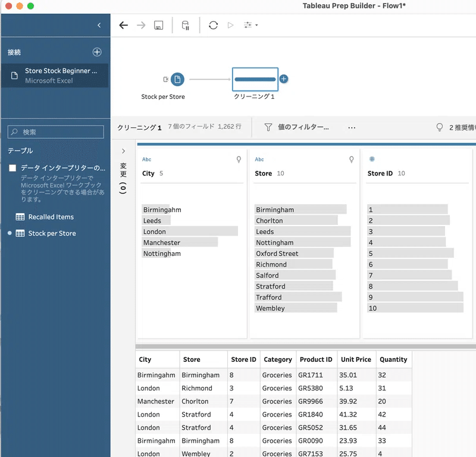Select Wembley in the Store profile
476x457 pixels.
(296, 308)
